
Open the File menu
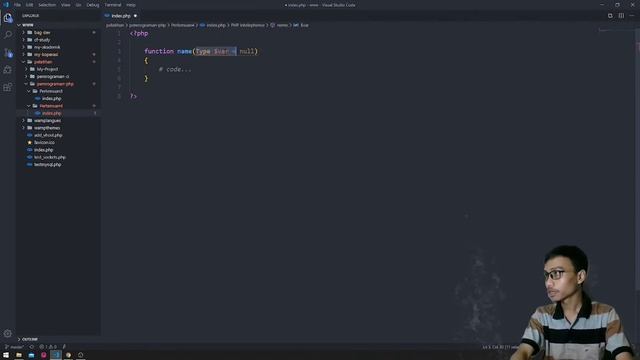click(17, 5)
